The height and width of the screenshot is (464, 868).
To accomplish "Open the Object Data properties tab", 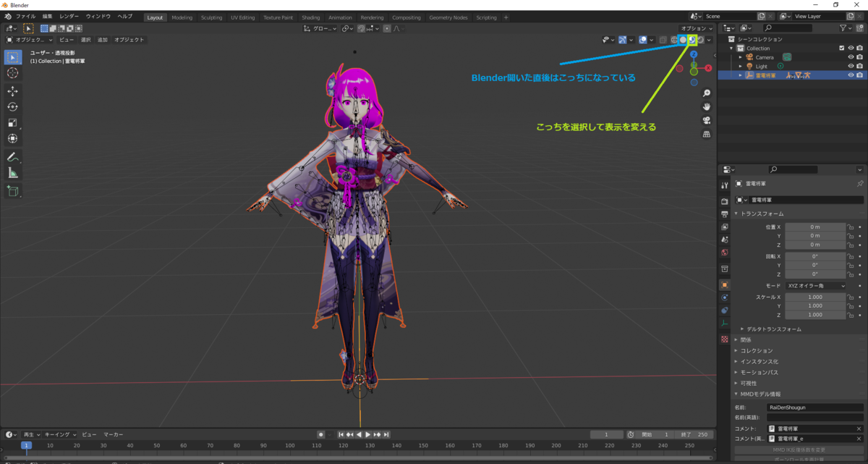I will coord(725,324).
